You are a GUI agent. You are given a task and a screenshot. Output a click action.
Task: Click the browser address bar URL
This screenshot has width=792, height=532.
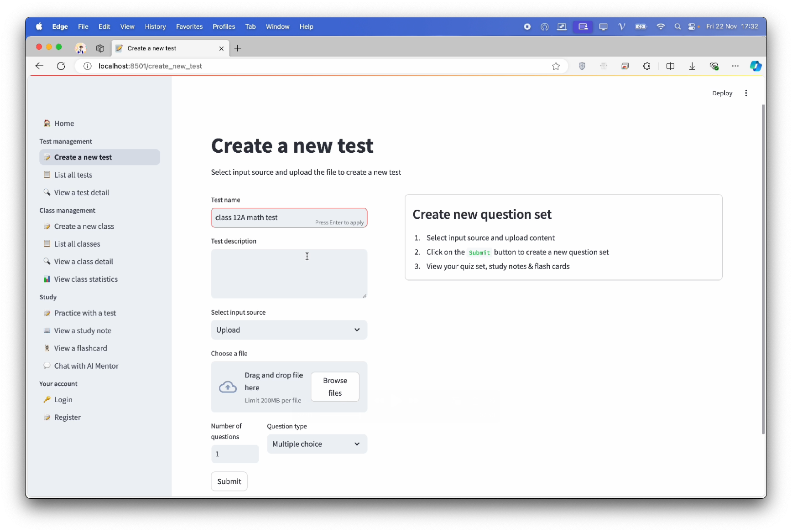click(150, 66)
